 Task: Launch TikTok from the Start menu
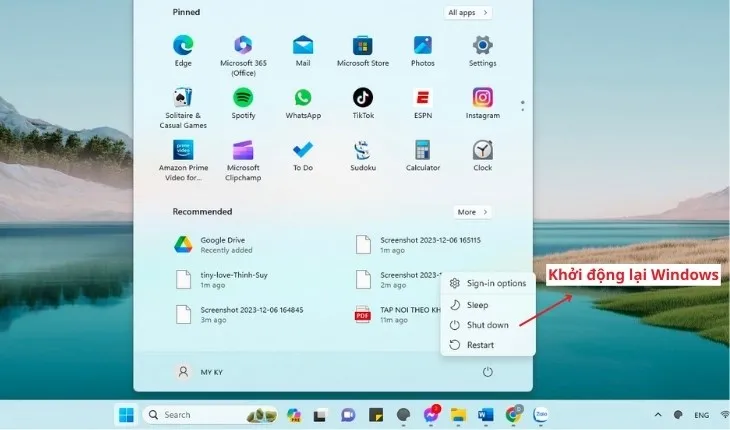(x=362, y=99)
